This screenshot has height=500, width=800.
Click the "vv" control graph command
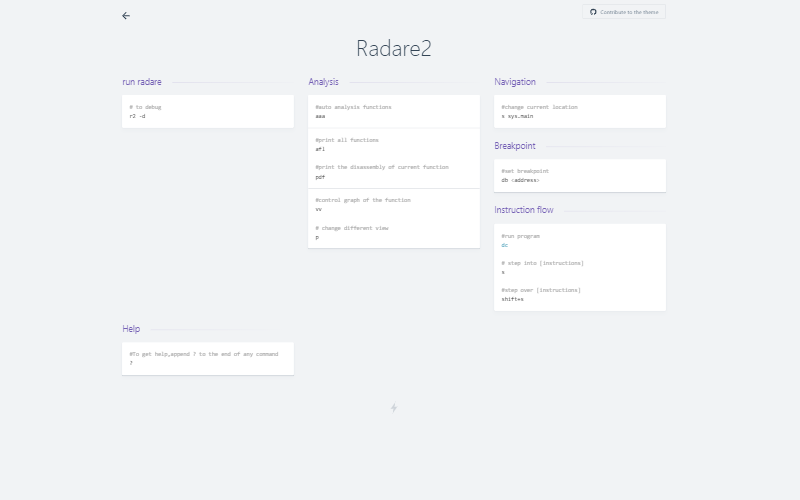click(x=318, y=210)
